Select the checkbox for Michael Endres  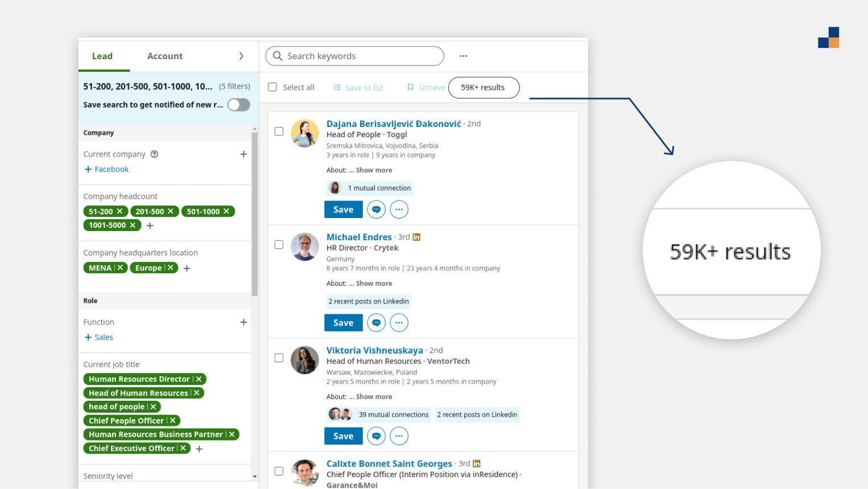pyautogui.click(x=279, y=245)
